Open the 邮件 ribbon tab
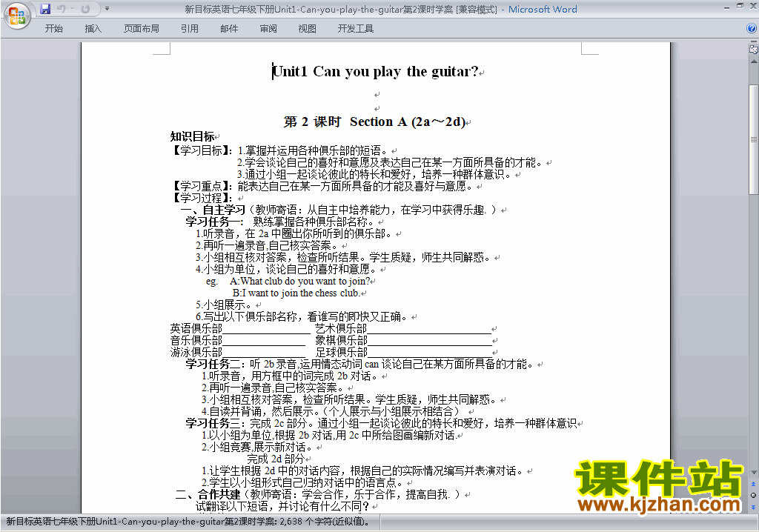This screenshot has width=759, height=532. tap(229, 29)
